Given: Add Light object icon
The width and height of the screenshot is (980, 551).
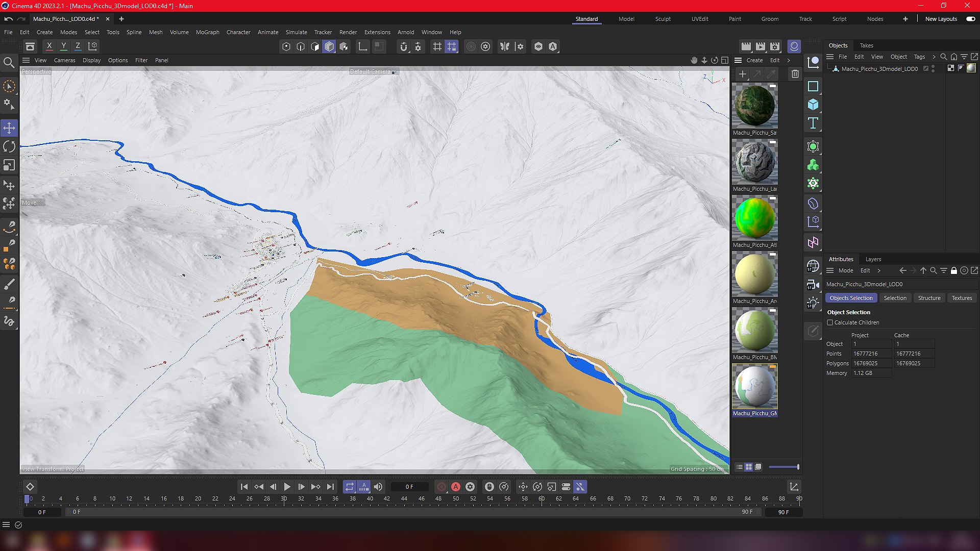Looking at the screenshot, I should click(x=813, y=303).
